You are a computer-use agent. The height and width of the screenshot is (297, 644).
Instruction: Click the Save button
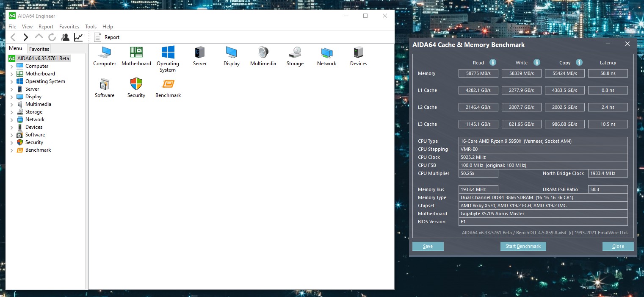point(428,246)
